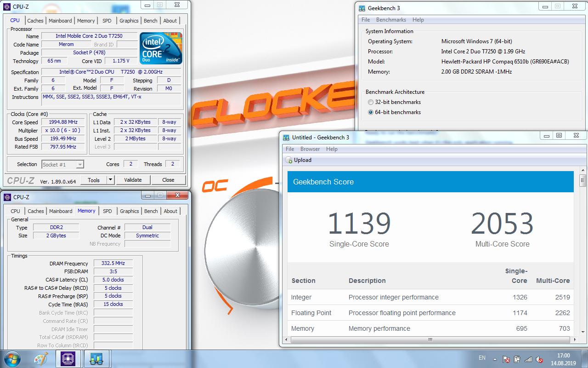Open network signal tray icon
Screen dimensions: 588x368
[528, 359]
